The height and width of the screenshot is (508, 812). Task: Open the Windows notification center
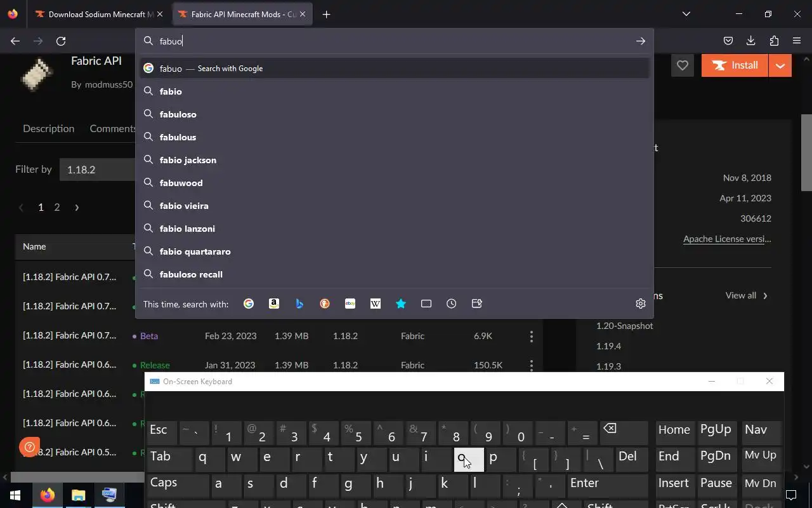click(x=791, y=495)
